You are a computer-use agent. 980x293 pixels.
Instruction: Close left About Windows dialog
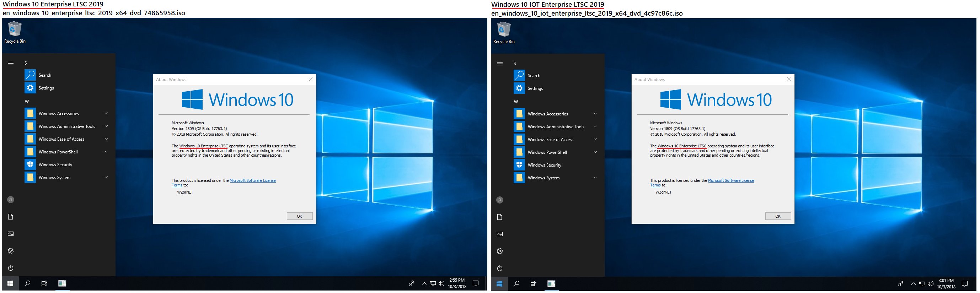[310, 80]
